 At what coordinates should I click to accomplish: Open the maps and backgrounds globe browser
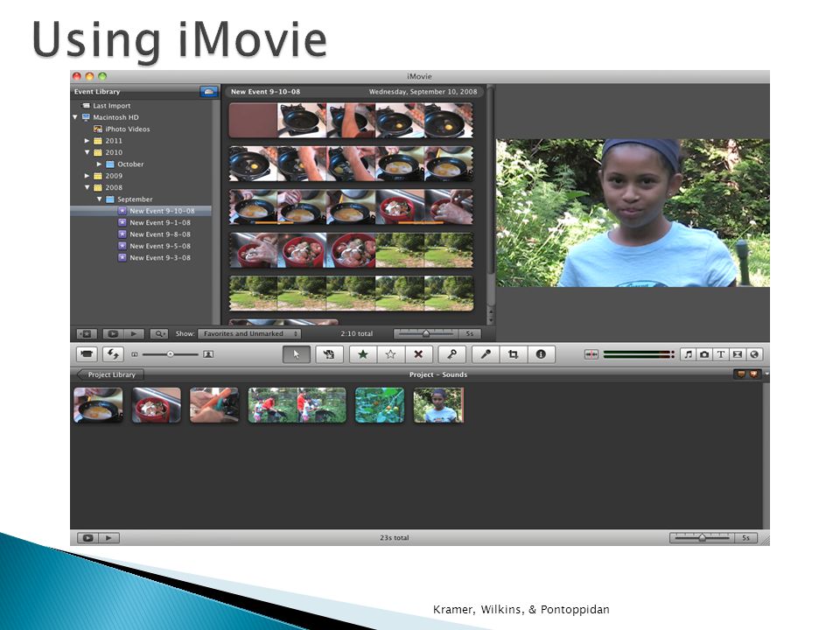click(754, 354)
